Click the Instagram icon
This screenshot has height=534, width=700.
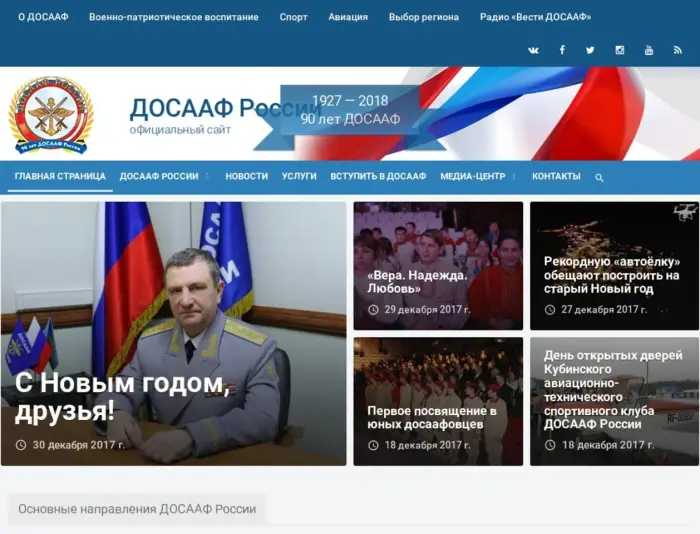619,50
